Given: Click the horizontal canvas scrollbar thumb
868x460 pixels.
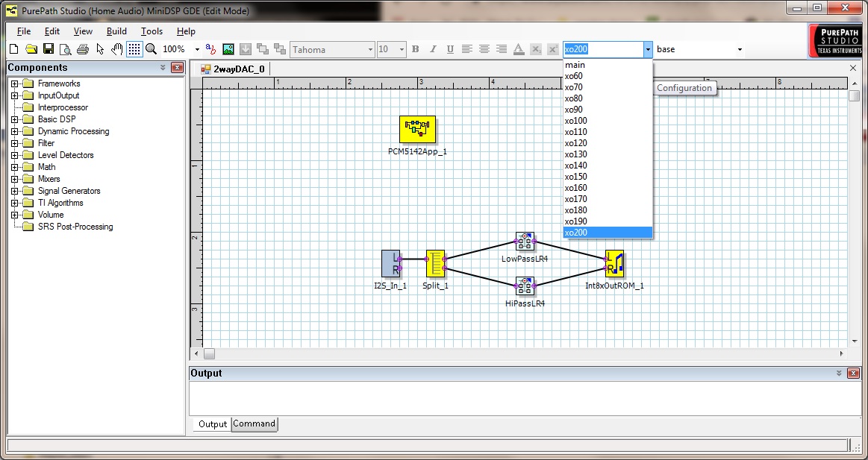Looking at the screenshot, I should point(209,353).
